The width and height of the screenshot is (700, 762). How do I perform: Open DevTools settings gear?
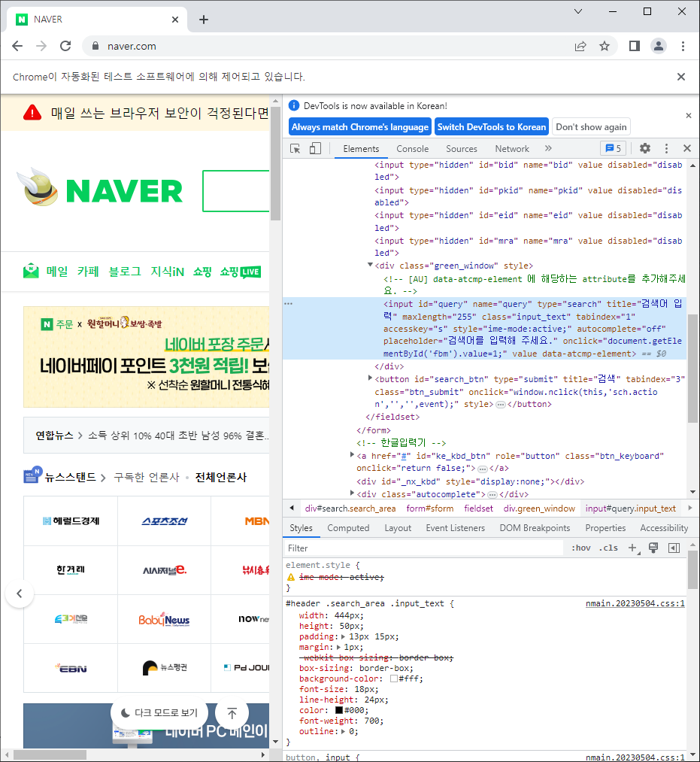click(x=644, y=148)
